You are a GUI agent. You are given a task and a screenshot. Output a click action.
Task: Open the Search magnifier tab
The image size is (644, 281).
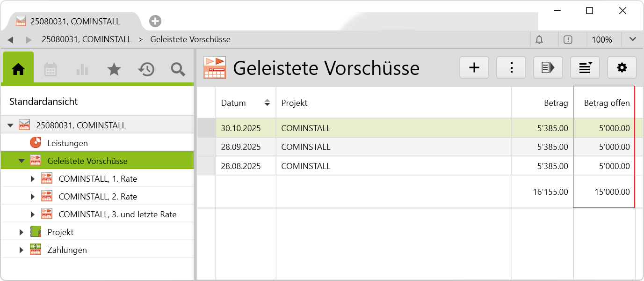tap(178, 69)
